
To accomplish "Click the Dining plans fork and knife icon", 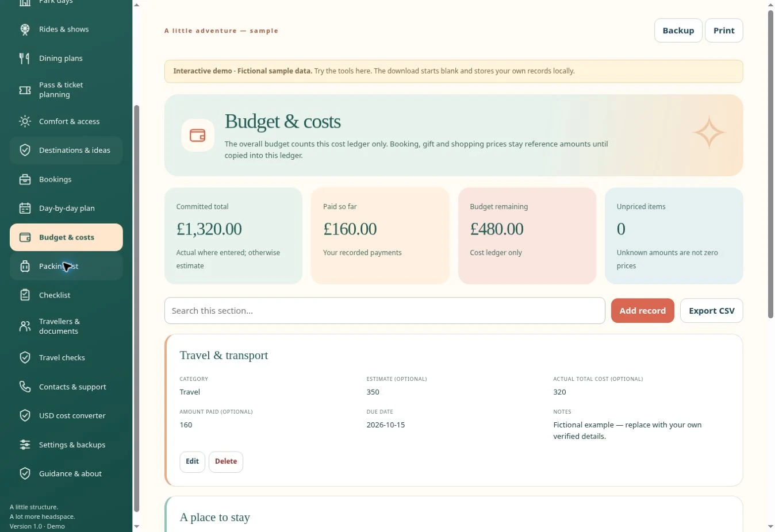I will click(x=25, y=58).
